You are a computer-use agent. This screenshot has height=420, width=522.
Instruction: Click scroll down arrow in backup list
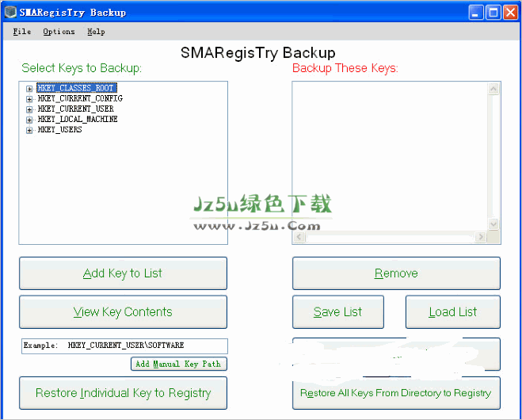click(493, 224)
